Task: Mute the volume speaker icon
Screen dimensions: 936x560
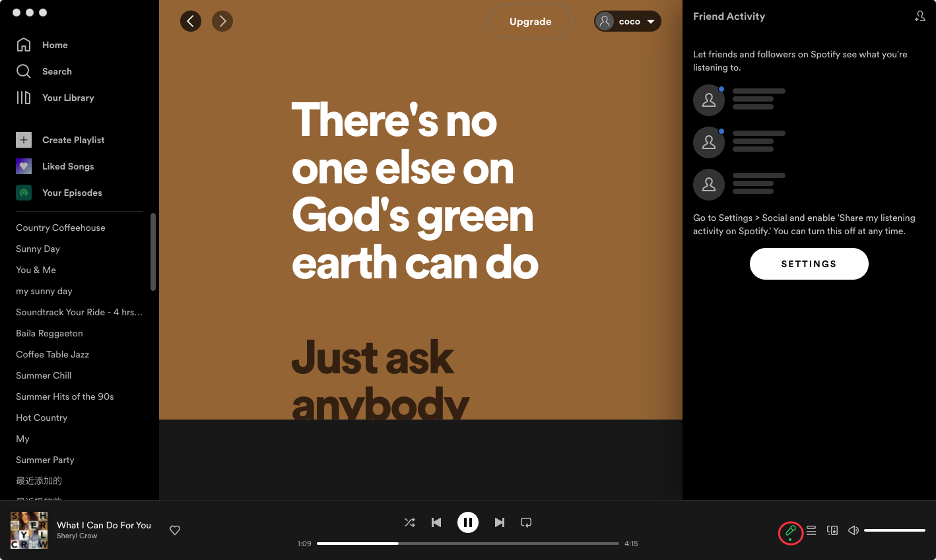Action: 853,530
